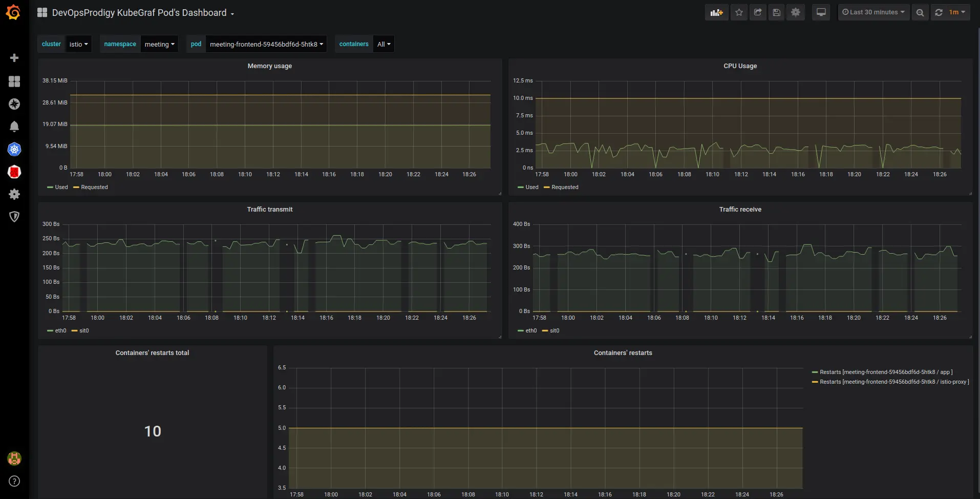The width and height of the screenshot is (980, 499).
Task: Click the refresh dashboard button
Action: (939, 12)
